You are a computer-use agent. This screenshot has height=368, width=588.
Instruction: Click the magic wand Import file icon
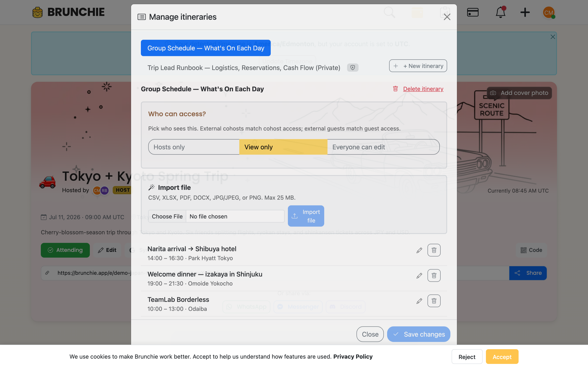pos(152,187)
